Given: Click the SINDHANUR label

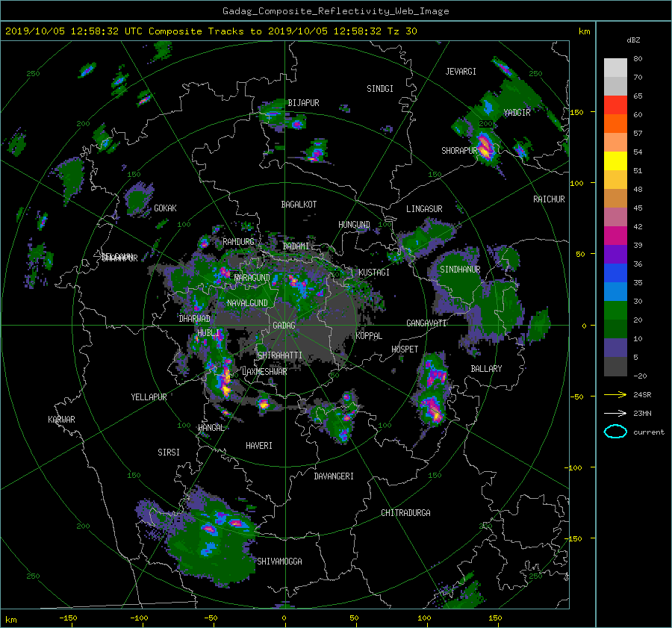Looking at the screenshot, I should coord(460,270).
